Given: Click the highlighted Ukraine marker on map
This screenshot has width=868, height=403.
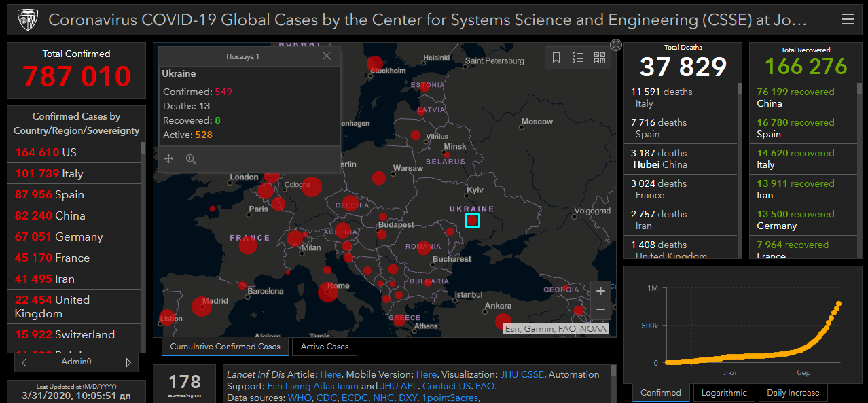Looking at the screenshot, I should click(472, 220).
